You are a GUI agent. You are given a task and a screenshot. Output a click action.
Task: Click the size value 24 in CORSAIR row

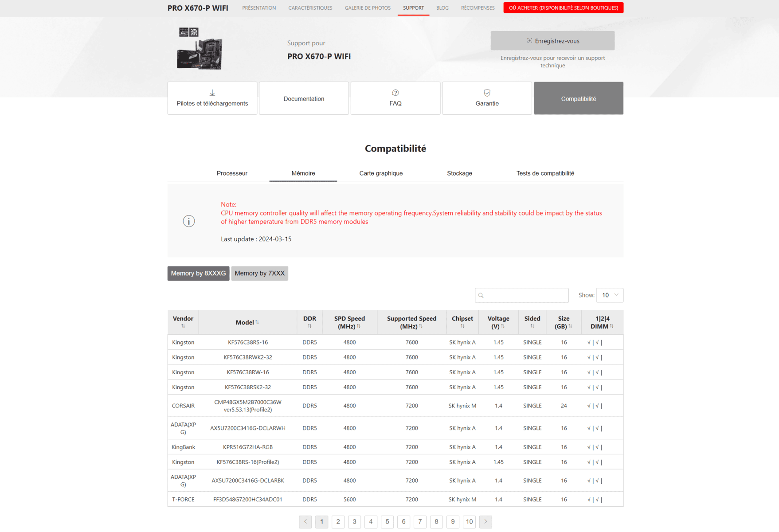pyautogui.click(x=564, y=406)
